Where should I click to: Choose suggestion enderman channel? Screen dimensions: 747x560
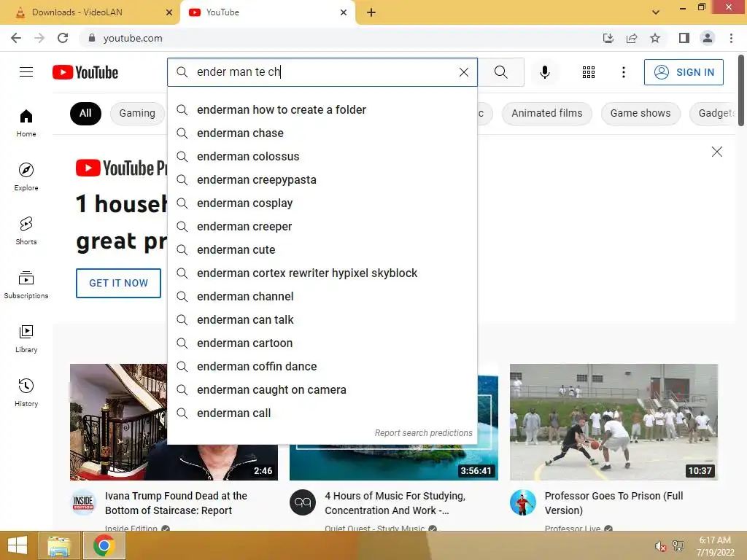pyautogui.click(x=322, y=297)
